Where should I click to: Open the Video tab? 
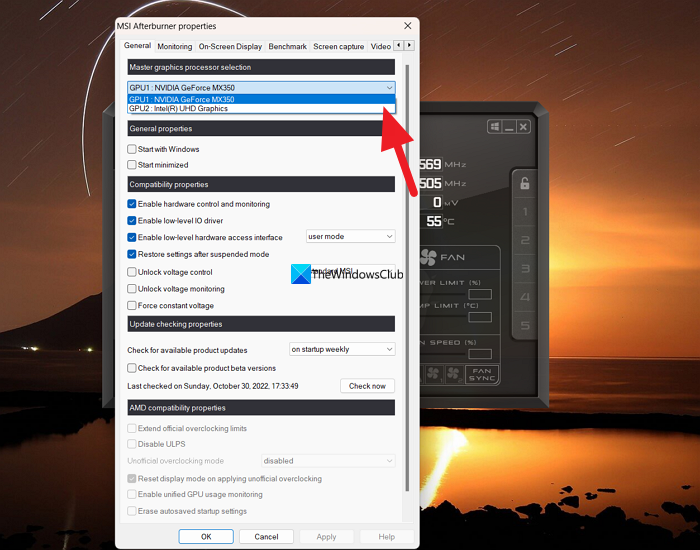point(381,46)
